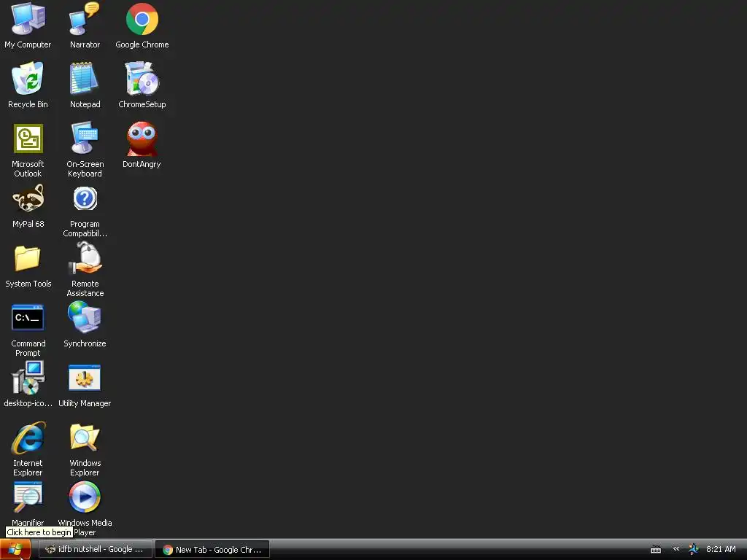747x560 pixels.
Task: Click the 8:21 AM taskbar clock
Action: coord(721,549)
